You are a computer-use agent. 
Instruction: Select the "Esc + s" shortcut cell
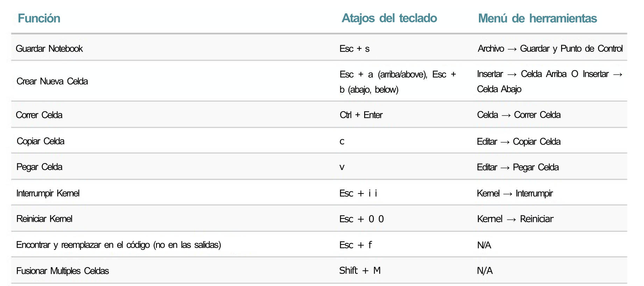click(x=354, y=49)
